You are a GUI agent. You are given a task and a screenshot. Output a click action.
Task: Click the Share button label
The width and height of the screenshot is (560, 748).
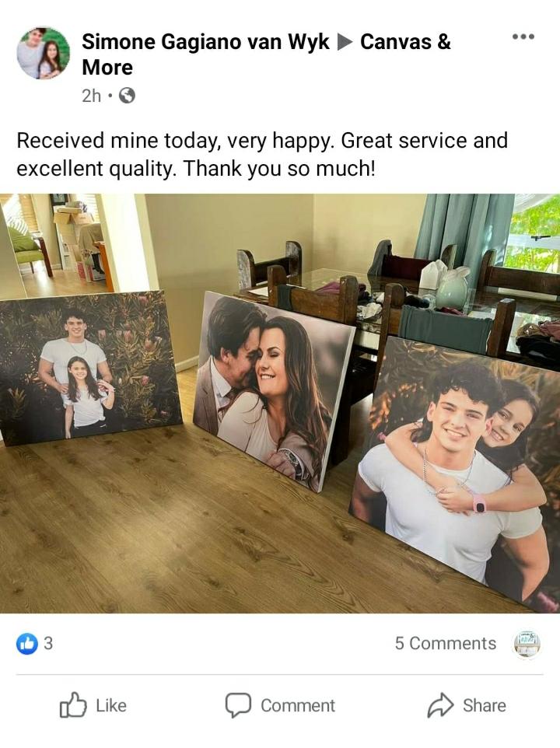[x=484, y=705]
